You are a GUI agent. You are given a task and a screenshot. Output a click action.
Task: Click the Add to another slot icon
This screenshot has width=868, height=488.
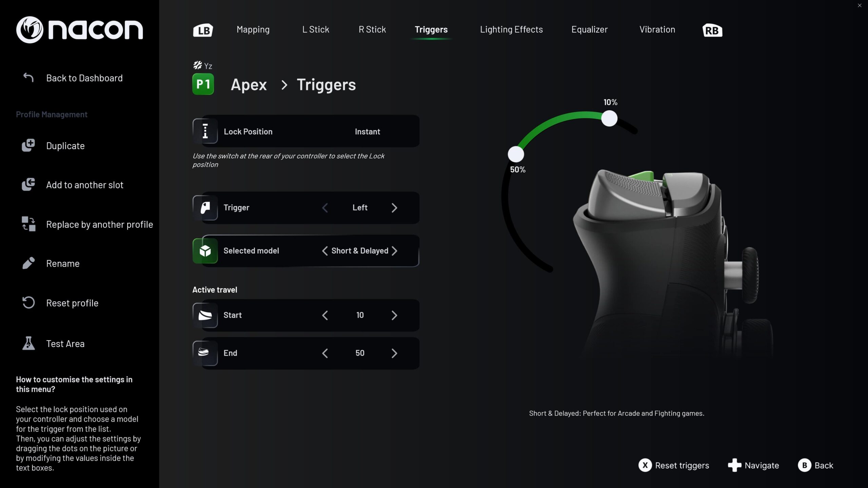pos(28,185)
